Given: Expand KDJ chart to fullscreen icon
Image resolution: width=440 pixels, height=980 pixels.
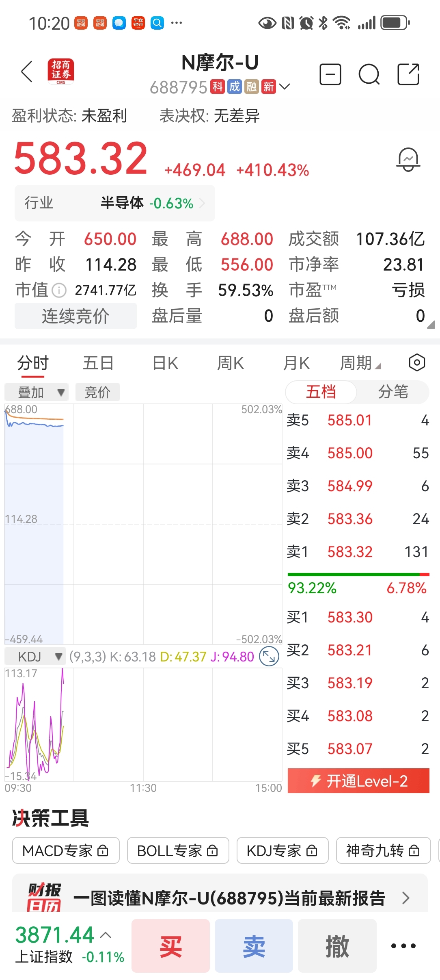Looking at the screenshot, I should [269, 656].
